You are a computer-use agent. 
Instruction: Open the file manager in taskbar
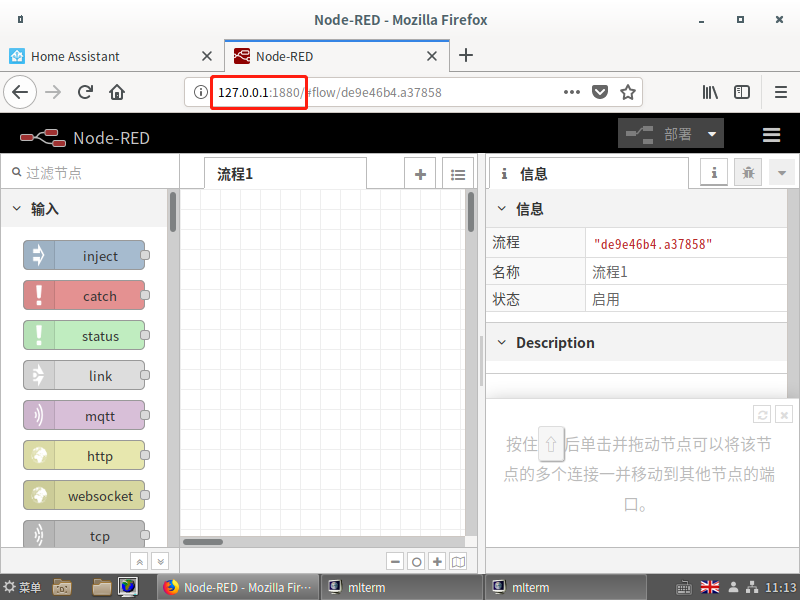(102, 587)
